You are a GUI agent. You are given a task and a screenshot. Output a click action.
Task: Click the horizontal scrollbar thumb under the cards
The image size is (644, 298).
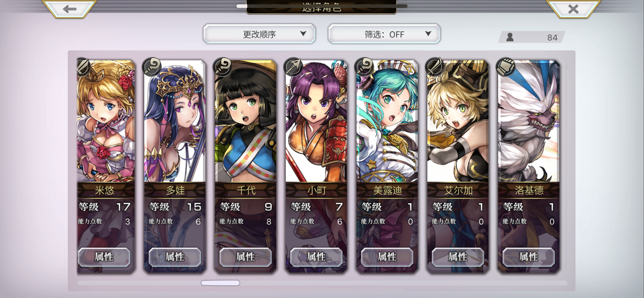coord(220,283)
